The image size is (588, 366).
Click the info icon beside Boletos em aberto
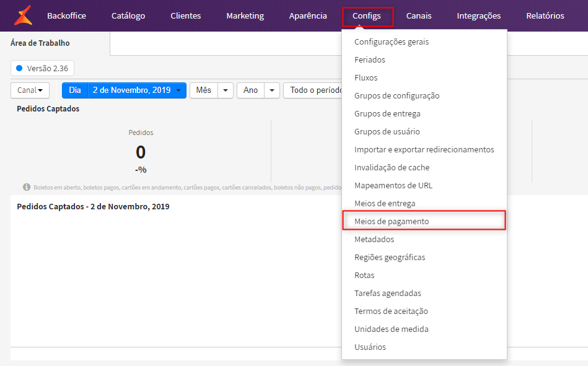tap(27, 187)
